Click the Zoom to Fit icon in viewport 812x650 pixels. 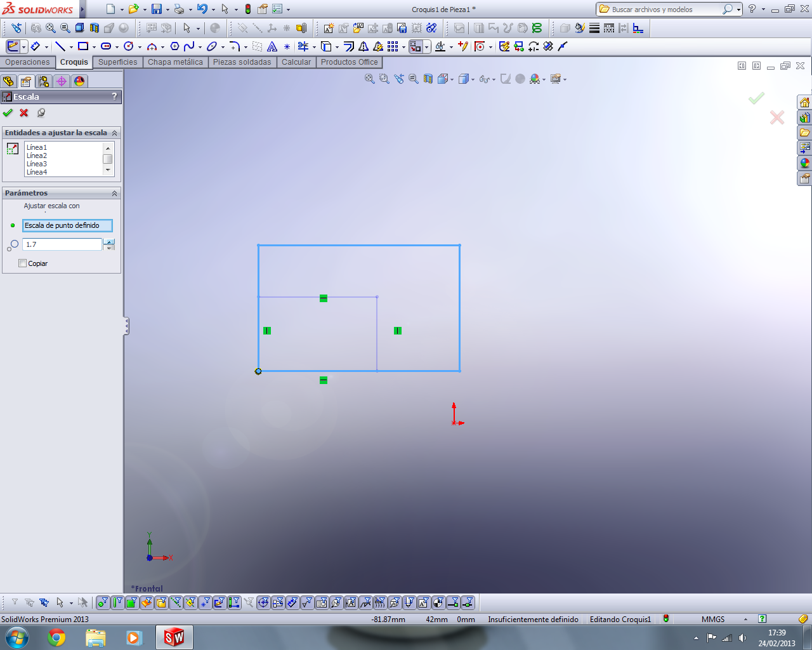370,79
